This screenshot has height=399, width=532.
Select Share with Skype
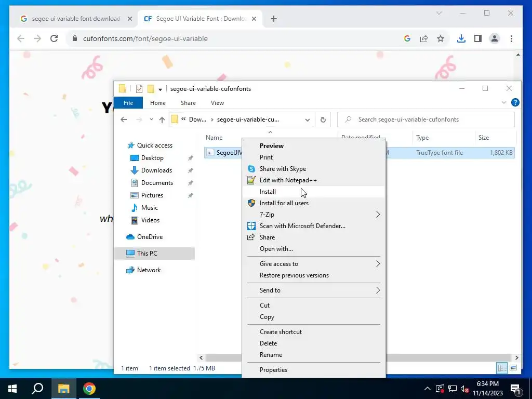(313, 169)
